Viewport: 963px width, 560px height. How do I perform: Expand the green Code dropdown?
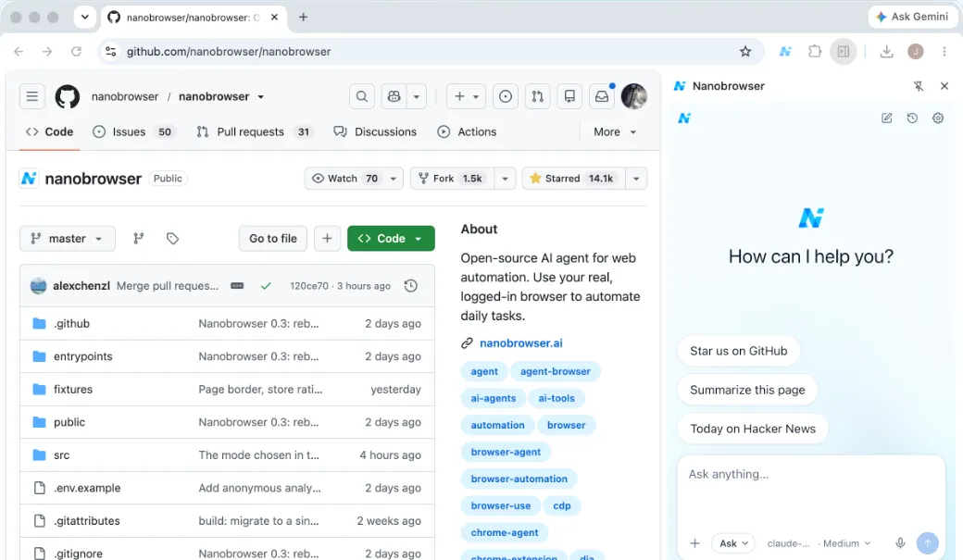(x=391, y=238)
